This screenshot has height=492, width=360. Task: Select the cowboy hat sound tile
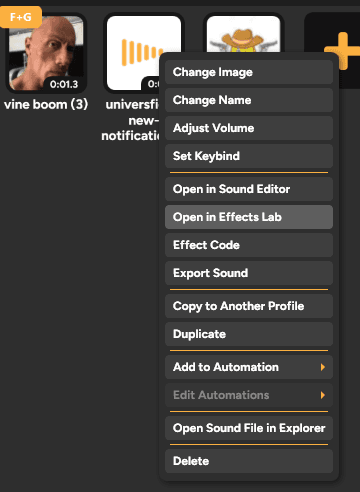[x=243, y=33]
